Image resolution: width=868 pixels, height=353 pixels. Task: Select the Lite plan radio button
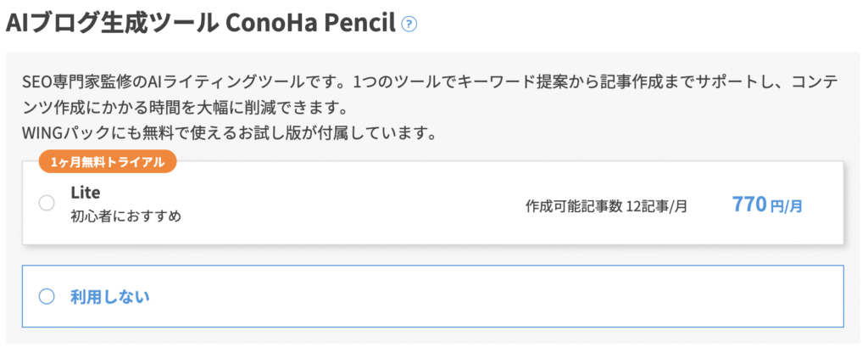(47, 204)
